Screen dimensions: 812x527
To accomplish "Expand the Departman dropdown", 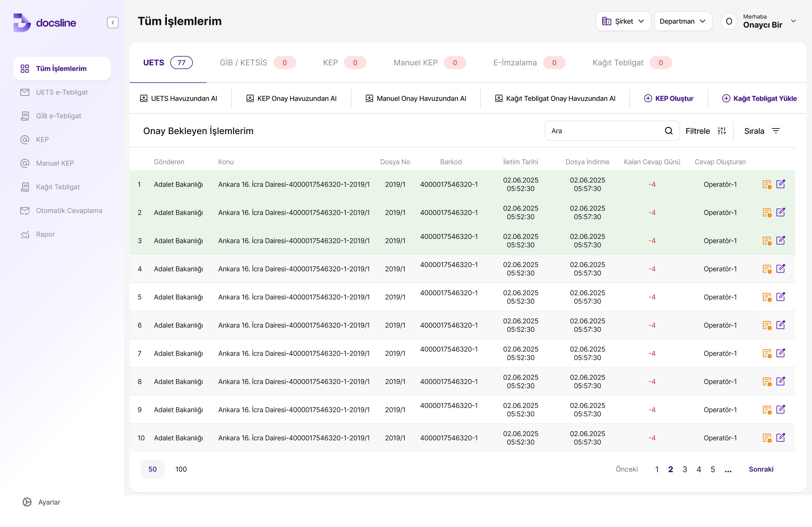I will click(x=683, y=21).
